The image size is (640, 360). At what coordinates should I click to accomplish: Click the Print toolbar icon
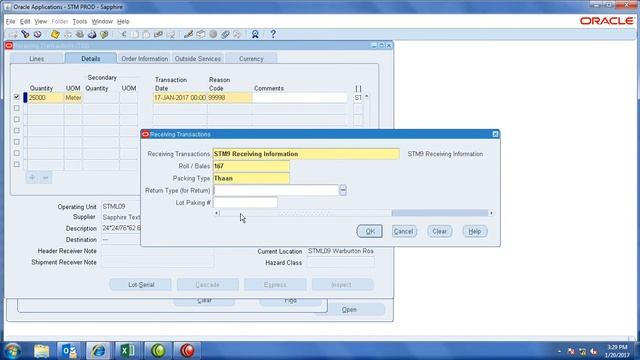pos(92,34)
